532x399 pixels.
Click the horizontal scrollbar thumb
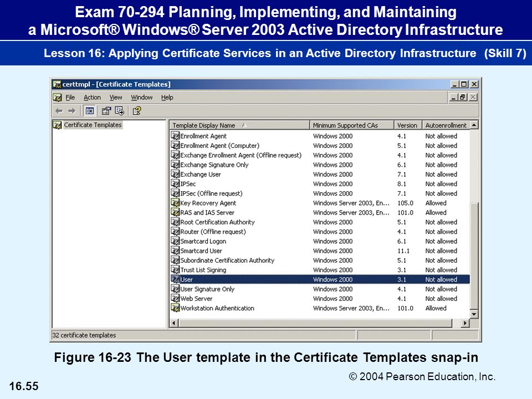pos(315,323)
